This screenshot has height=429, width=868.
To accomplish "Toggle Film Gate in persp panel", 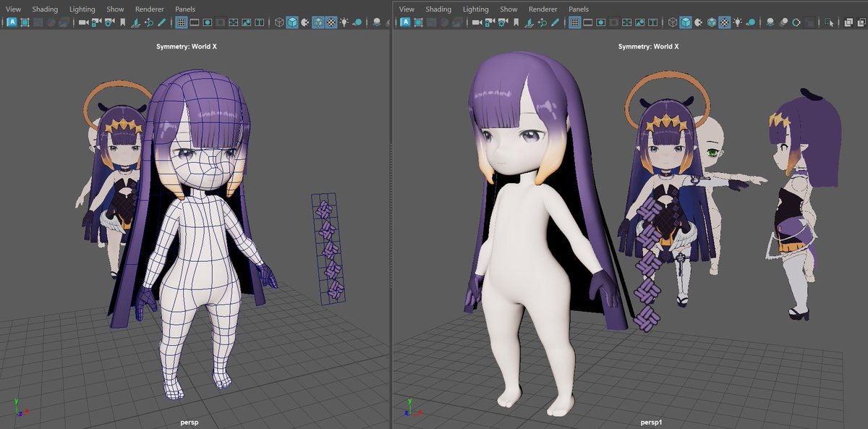I will [x=195, y=22].
